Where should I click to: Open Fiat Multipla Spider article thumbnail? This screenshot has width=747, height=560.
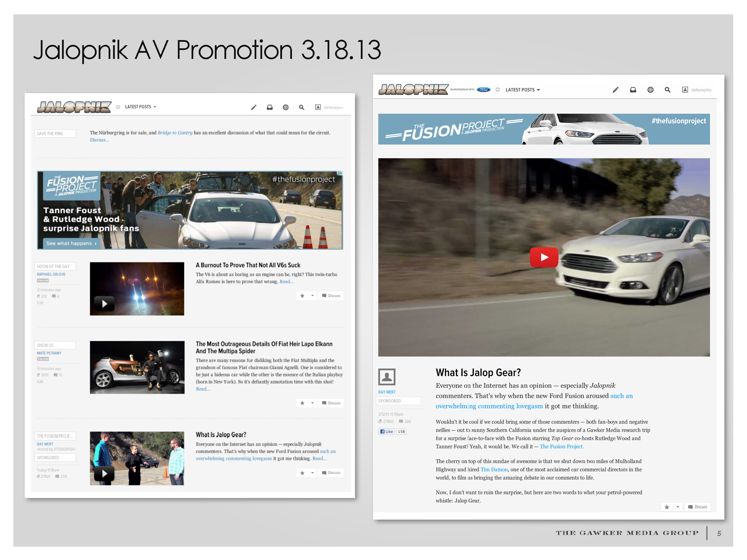[137, 367]
